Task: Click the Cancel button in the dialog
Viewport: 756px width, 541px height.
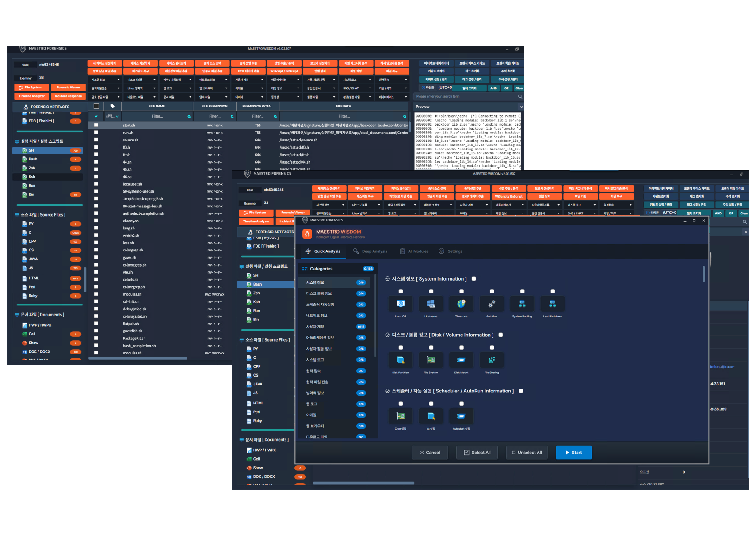Action: pos(430,453)
